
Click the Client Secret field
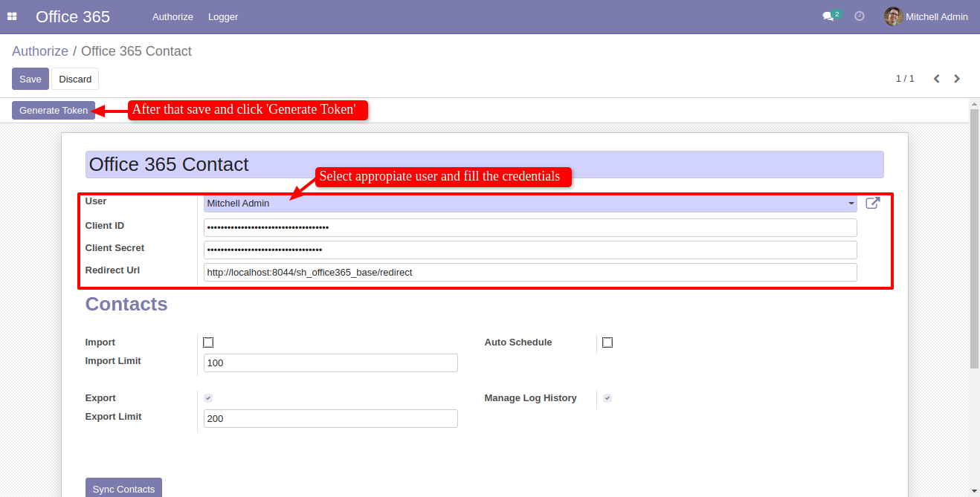coord(530,250)
